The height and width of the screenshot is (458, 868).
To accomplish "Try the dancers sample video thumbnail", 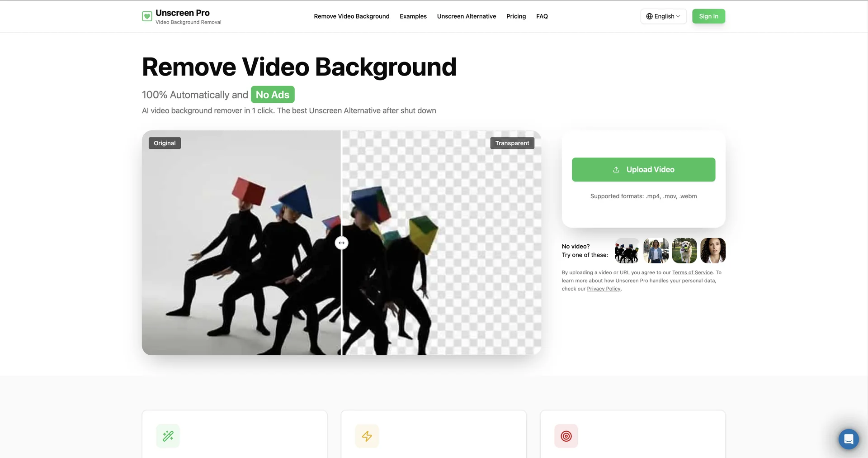I will [x=627, y=251].
